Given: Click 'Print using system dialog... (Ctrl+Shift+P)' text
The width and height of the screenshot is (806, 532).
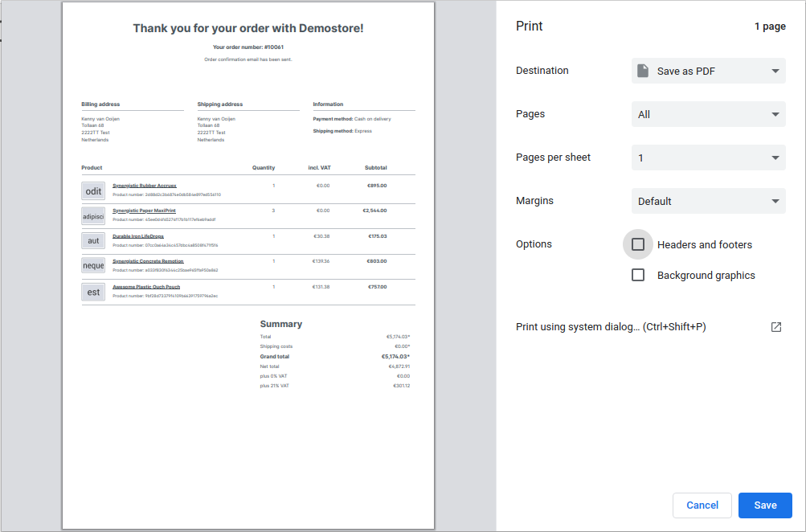Looking at the screenshot, I should pos(611,327).
